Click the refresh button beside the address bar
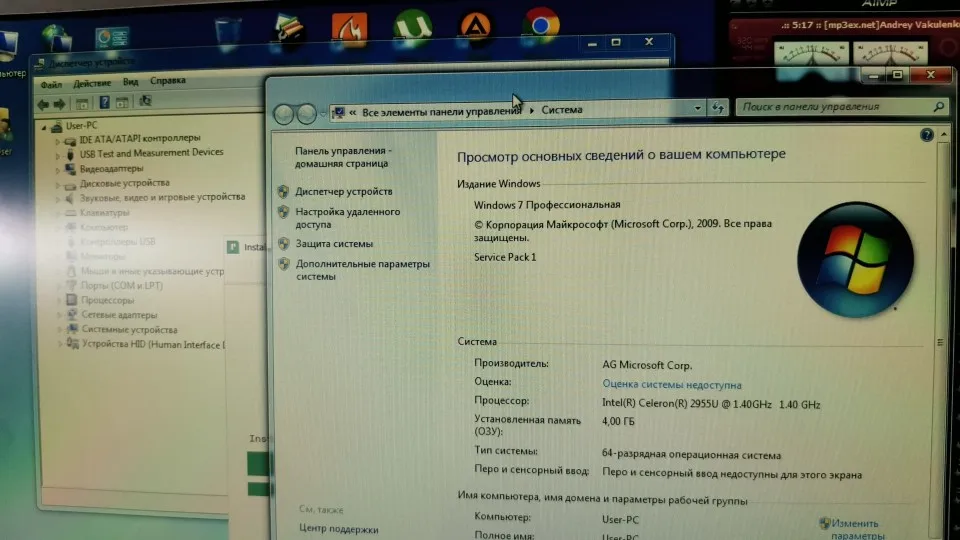The height and width of the screenshot is (540, 960). click(718, 108)
